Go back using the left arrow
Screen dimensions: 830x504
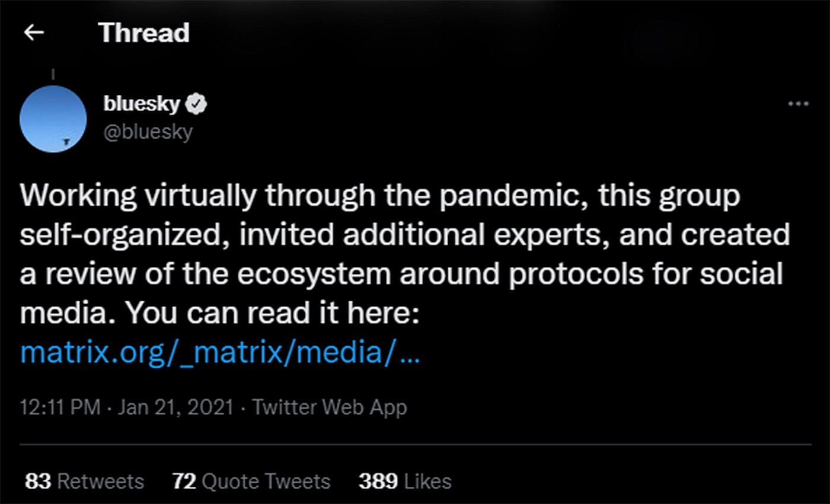[34, 33]
